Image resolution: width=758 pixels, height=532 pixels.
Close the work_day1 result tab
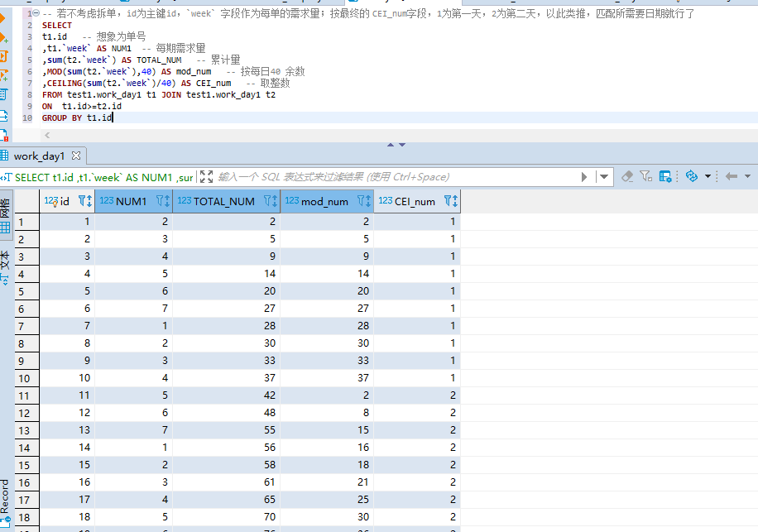click(x=76, y=156)
